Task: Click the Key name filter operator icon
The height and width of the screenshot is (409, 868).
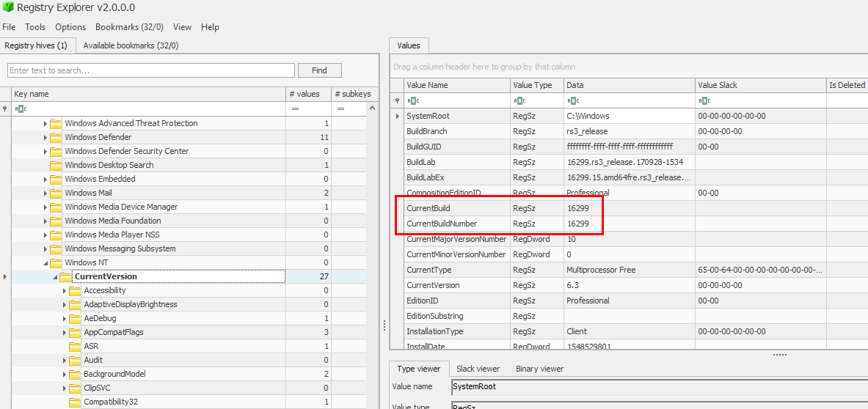Action: tap(21, 108)
